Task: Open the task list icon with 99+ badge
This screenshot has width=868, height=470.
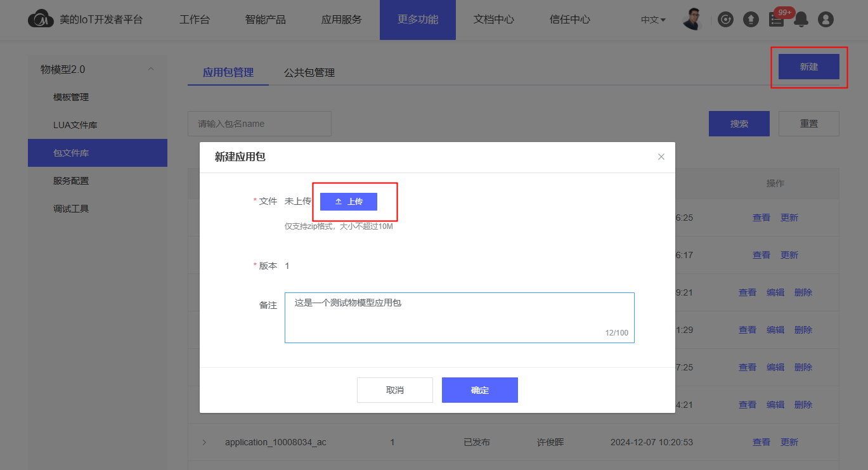Action: (776, 20)
